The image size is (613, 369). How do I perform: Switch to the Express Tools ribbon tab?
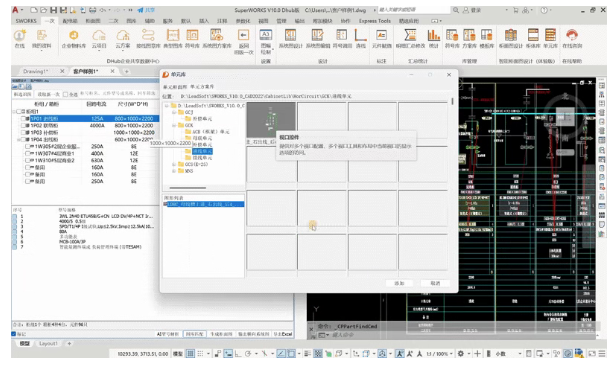point(375,21)
